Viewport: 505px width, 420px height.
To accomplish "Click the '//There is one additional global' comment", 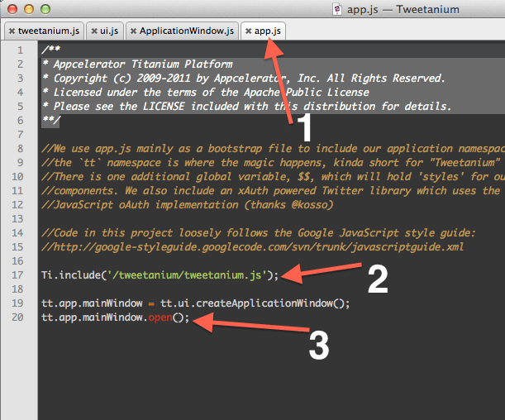I will click(273, 177).
